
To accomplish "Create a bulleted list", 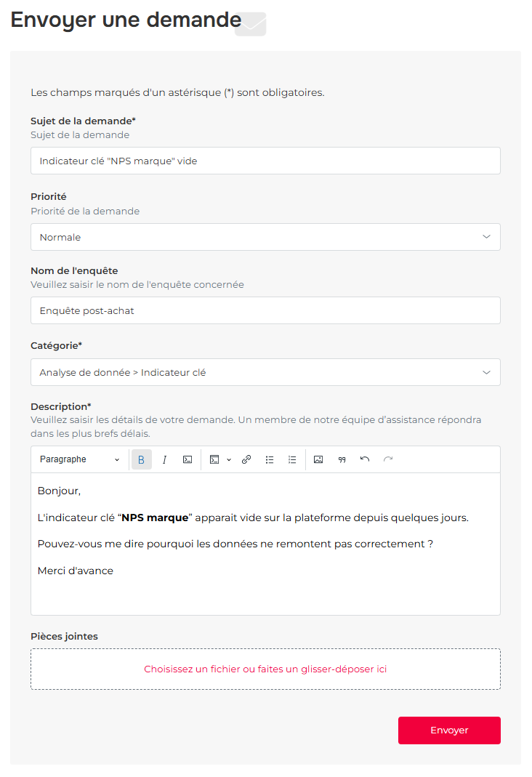I will coord(270,459).
